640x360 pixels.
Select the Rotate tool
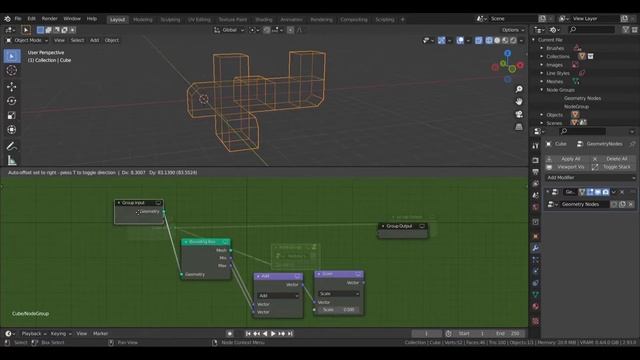[11, 101]
